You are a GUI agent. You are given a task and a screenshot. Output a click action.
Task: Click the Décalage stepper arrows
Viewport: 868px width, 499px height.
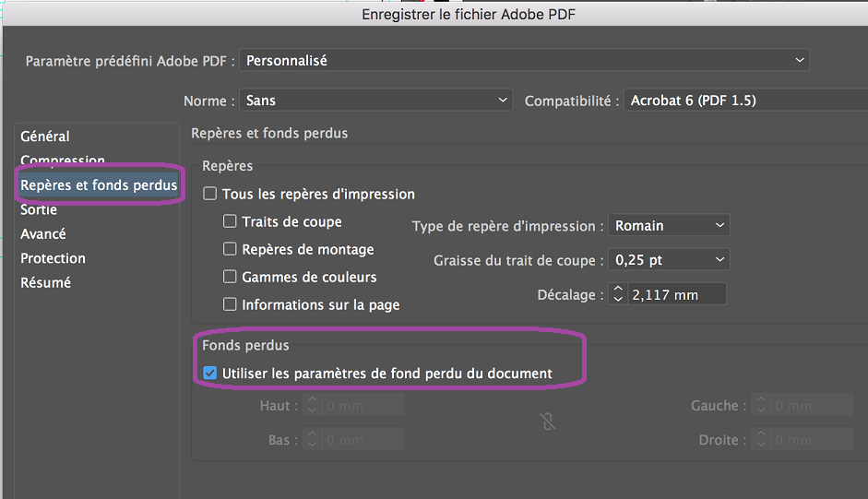[x=619, y=294]
